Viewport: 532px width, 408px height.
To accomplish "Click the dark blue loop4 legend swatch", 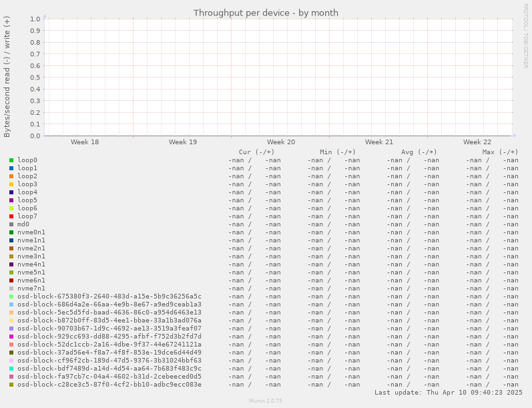I will coord(11,192).
